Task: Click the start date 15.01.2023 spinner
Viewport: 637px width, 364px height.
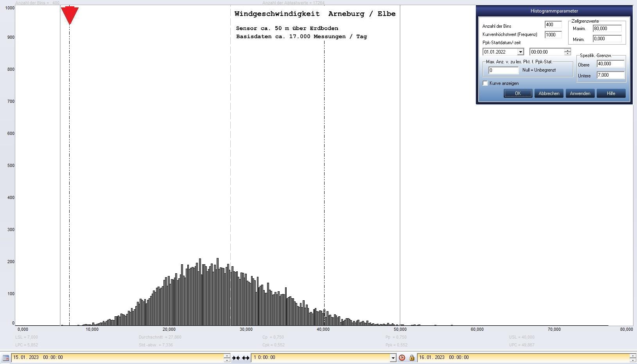Action: click(227, 357)
